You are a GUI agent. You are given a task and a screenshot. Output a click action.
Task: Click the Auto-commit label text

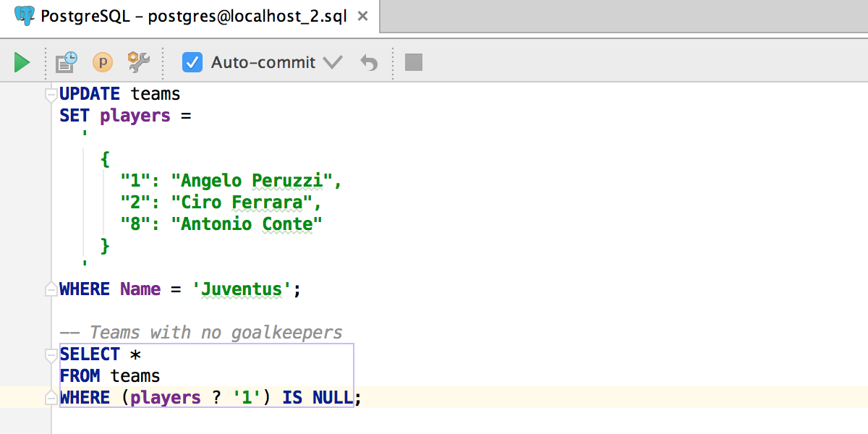(x=263, y=62)
